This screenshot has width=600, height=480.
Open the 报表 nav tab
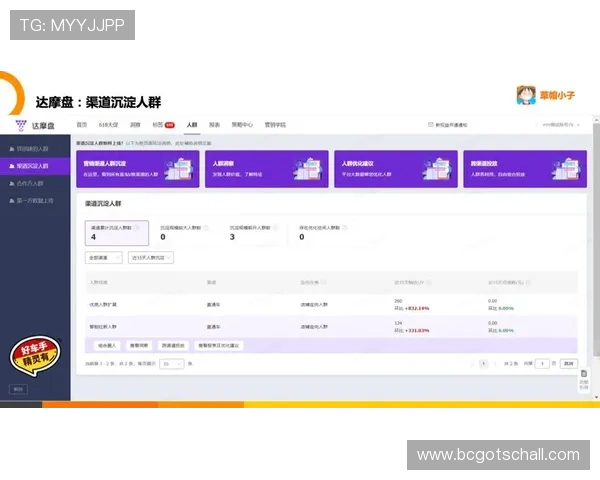click(x=214, y=125)
